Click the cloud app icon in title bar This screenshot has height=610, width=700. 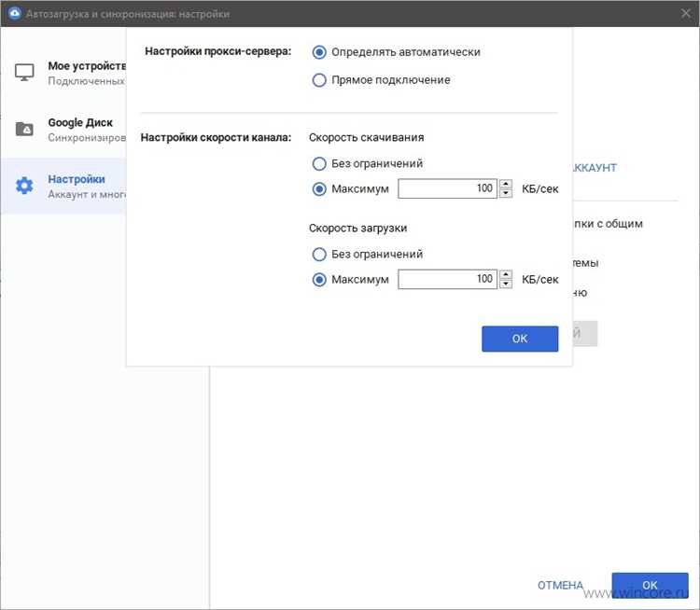(15, 13)
